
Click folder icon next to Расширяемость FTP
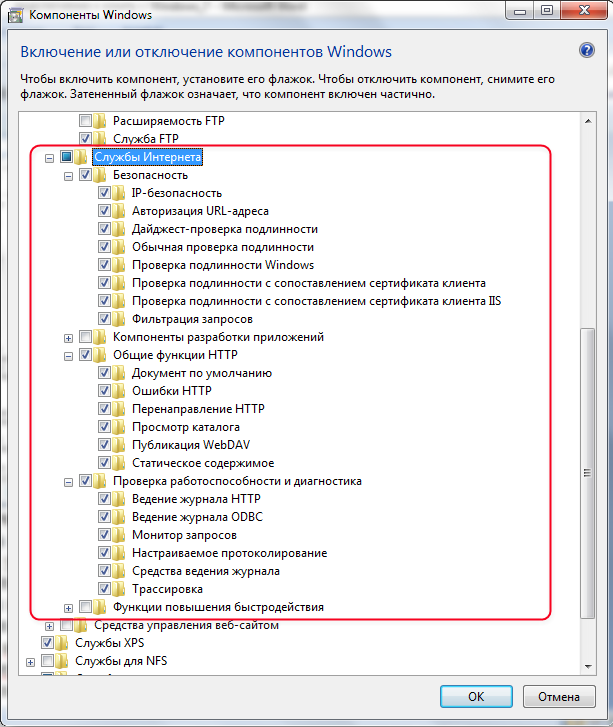(x=100, y=121)
